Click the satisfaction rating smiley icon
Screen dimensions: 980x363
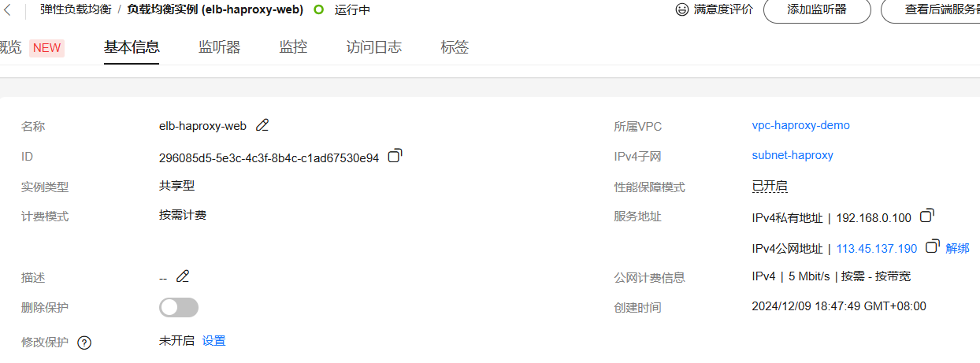[x=682, y=9]
